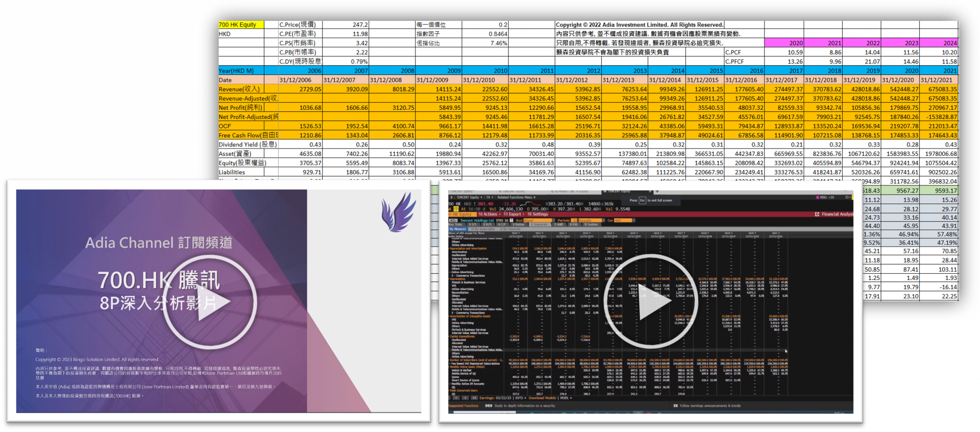The width and height of the screenshot is (980, 432).
Task: Switch to the Ratios tab
Action: [x=519, y=225]
